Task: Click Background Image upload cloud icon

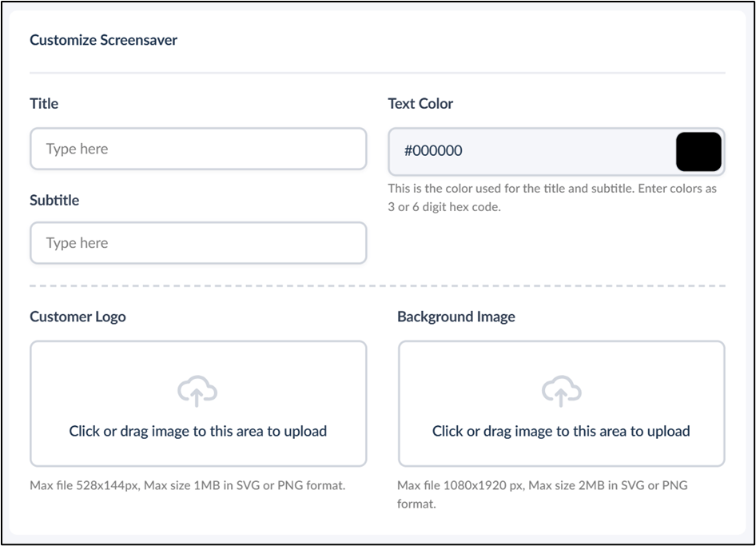Action: click(x=561, y=391)
